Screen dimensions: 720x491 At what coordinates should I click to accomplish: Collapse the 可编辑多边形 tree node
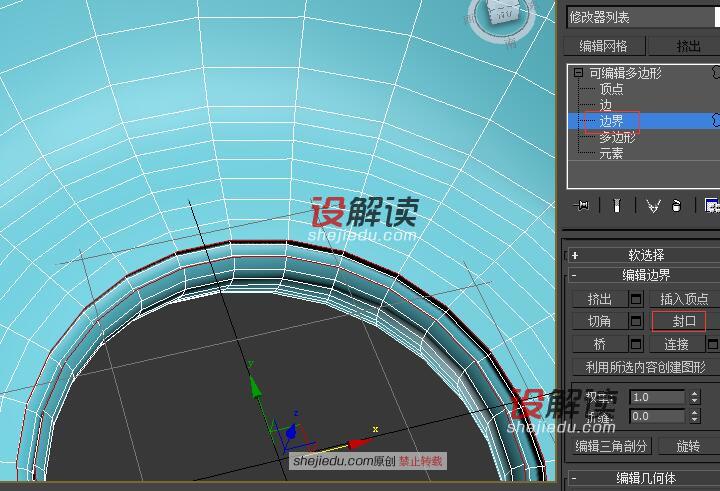coord(579,73)
